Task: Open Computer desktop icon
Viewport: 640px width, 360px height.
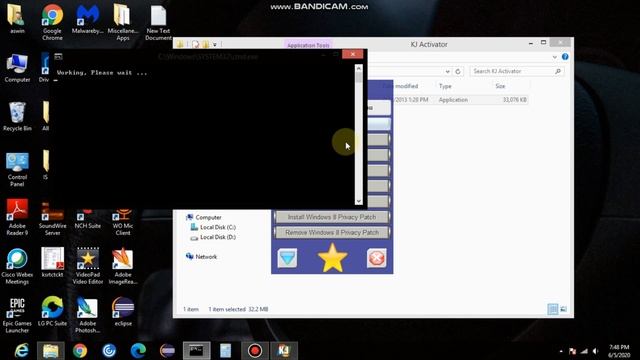Action: (17, 68)
